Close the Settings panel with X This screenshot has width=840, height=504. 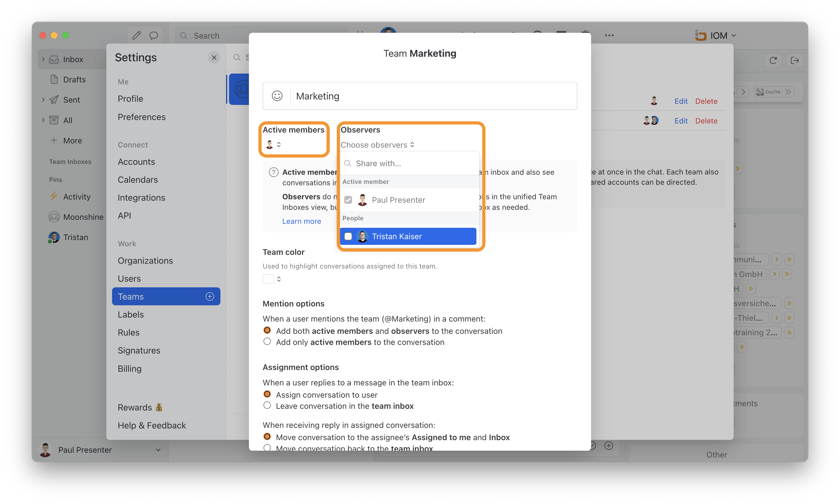[x=214, y=58]
